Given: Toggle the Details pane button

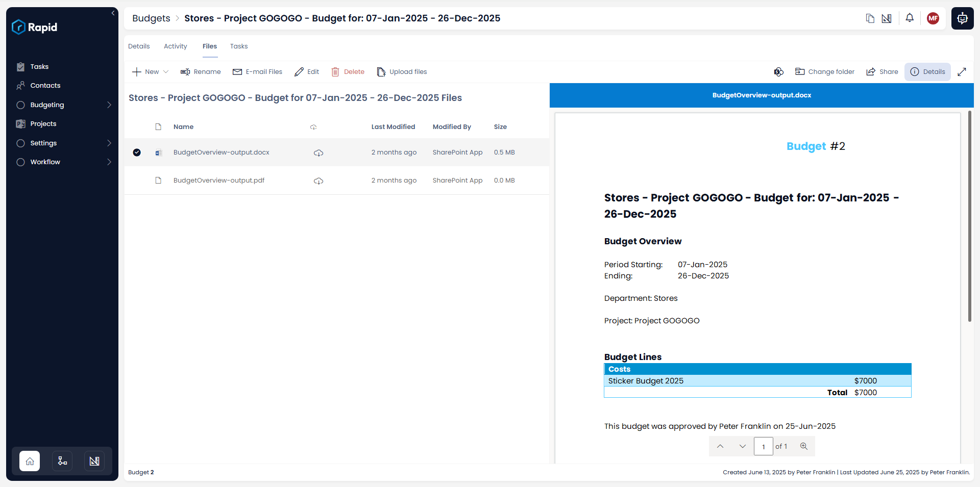Looking at the screenshot, I should pyautogui.click(x=928, y=72).
